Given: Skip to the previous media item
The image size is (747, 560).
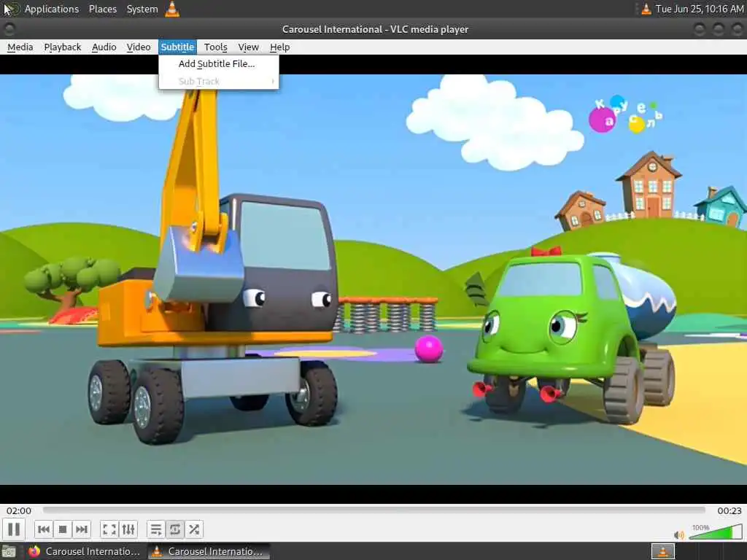Looking at the screenshot, I should click(x=43, y=529).
